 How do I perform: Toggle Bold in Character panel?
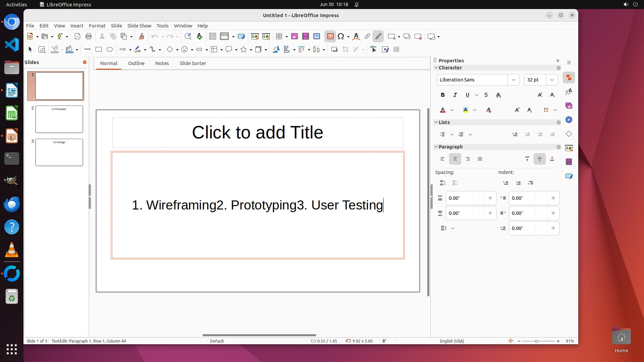442,95
